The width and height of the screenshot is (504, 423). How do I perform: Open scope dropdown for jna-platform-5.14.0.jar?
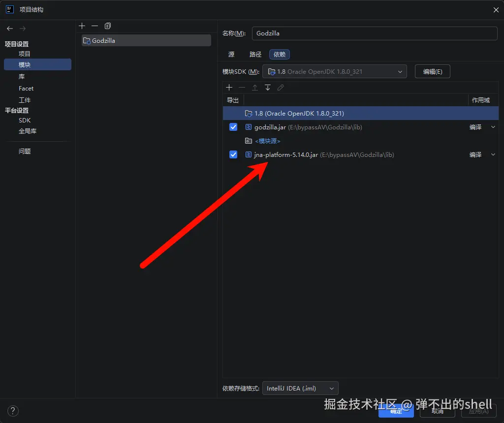[x=493, y=155]
